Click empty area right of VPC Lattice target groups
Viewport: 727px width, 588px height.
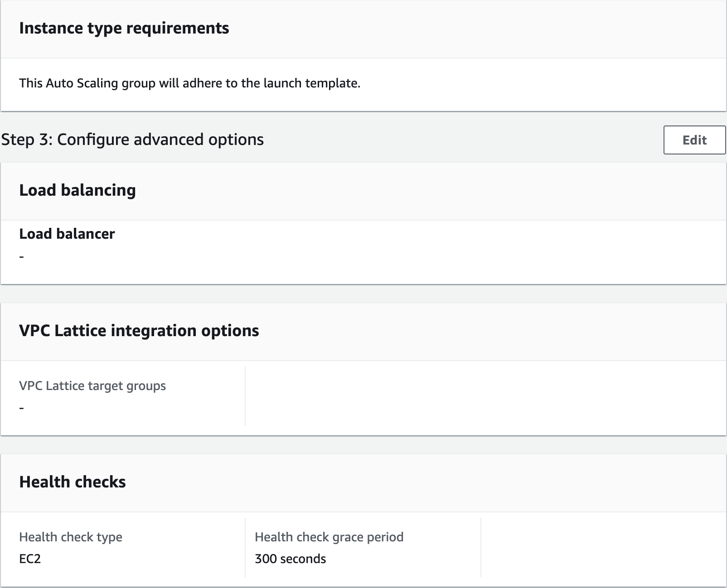tap(485, 397)
